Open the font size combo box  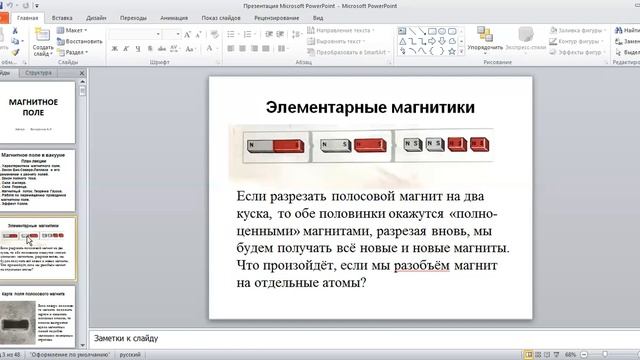171,34
